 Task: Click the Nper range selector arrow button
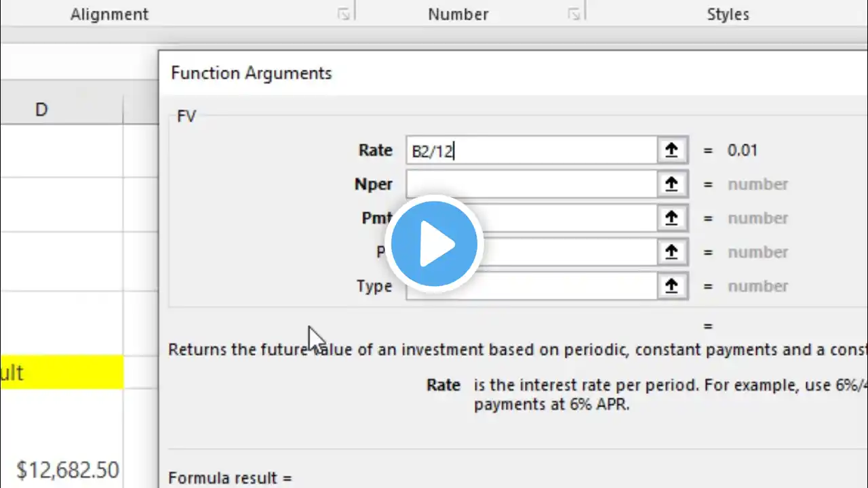671,184
